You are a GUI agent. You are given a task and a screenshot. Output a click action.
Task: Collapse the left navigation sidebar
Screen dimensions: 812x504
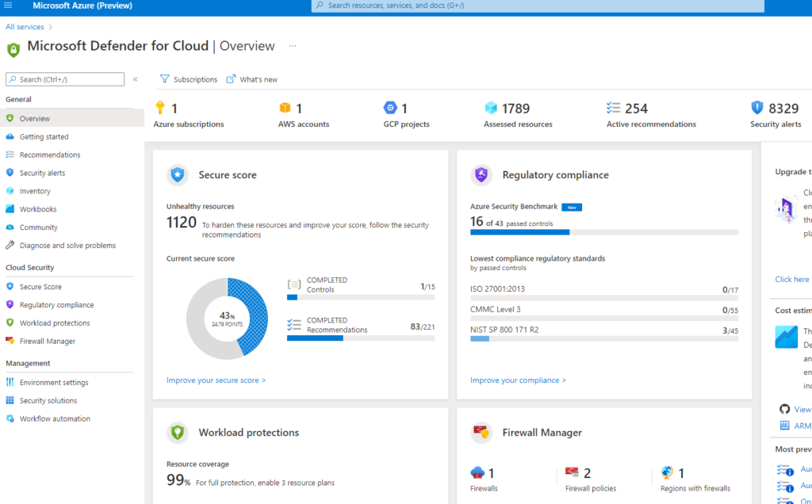[136, 79]
